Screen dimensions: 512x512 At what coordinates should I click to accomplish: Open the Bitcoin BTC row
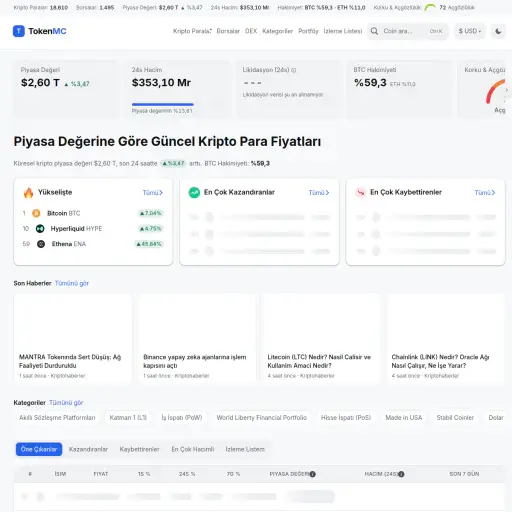pos(93,213)
